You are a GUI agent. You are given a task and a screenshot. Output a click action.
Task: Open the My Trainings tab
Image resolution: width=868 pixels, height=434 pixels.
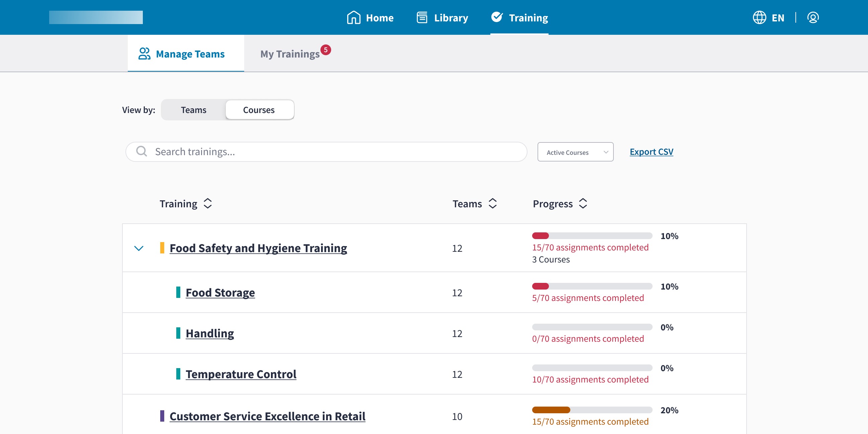289,54
